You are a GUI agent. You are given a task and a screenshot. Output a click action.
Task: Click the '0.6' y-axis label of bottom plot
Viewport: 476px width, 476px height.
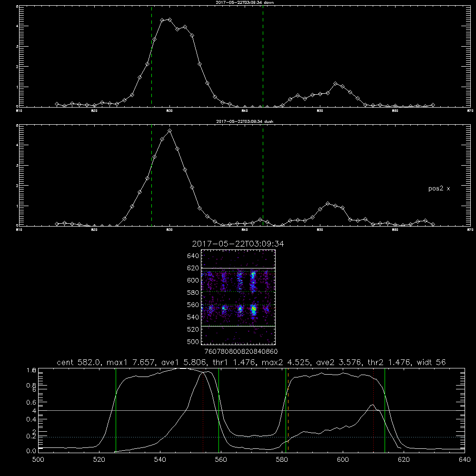coord(31,402)
